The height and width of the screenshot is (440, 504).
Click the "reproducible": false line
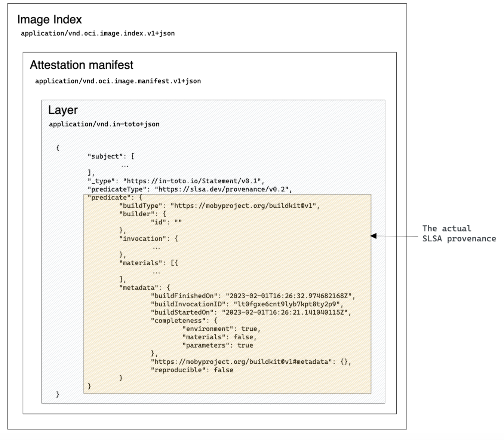192,370
